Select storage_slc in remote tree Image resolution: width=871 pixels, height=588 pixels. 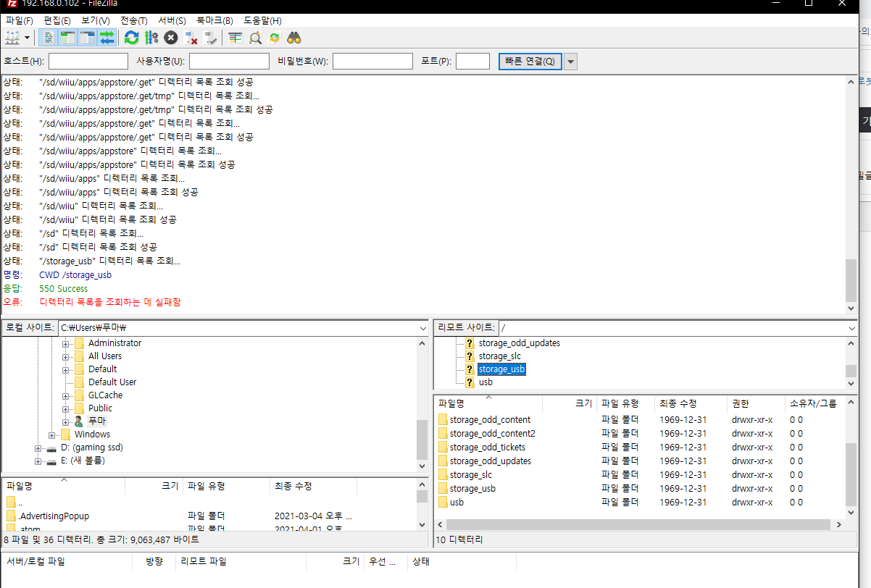pyautogui.click(x=500, y=356)
